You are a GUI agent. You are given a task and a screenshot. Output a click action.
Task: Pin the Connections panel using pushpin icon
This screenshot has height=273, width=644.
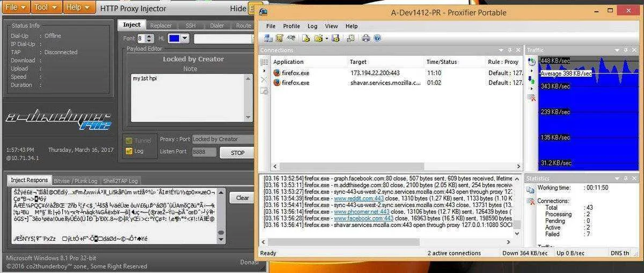point(510,50)
